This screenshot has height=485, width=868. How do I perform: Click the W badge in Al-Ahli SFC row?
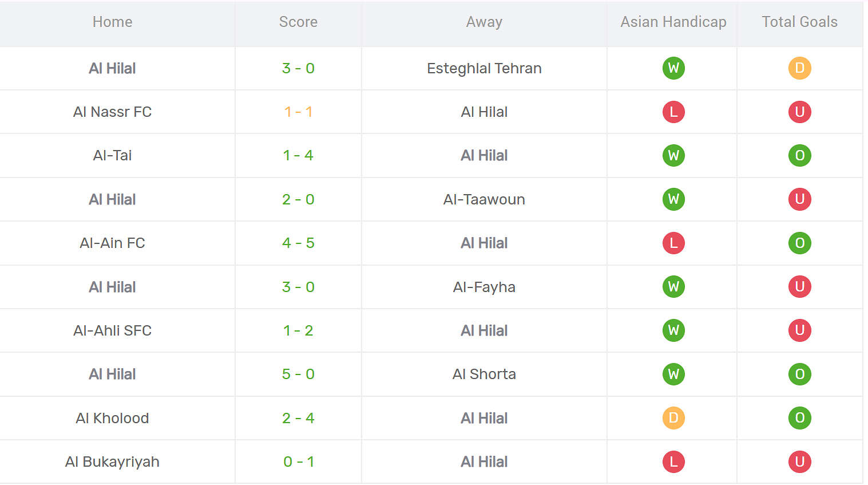click(x=673, y=330)
